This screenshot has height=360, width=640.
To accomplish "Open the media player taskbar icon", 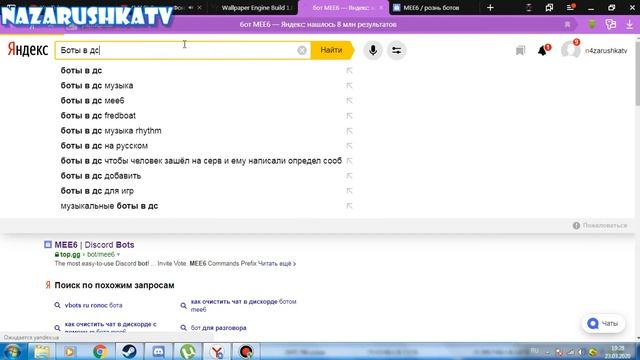I will tap(71, 351).
